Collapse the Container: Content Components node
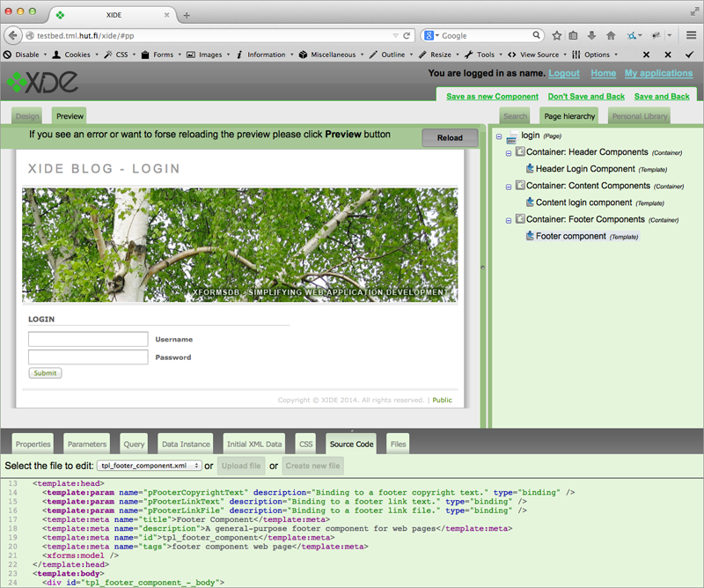 point(509,187)
